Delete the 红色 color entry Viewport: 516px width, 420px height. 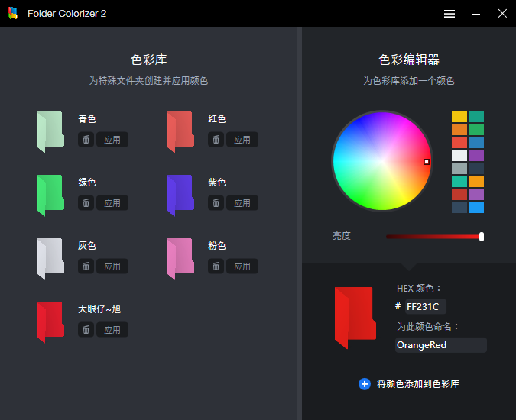pyautogui.click(x=216, y=140)
